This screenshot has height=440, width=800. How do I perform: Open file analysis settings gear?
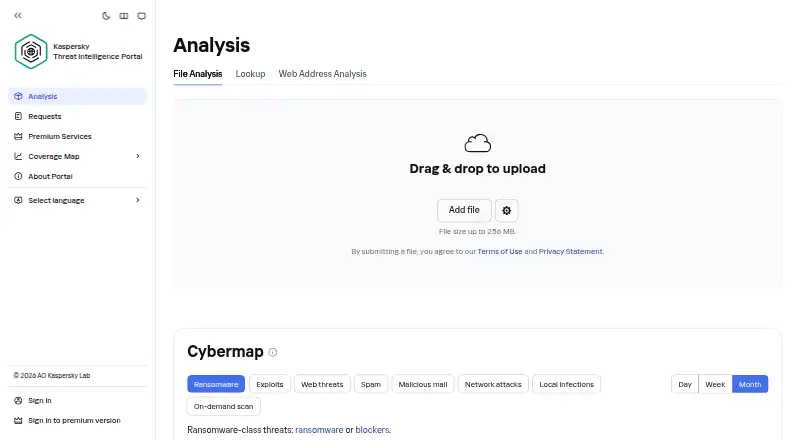tap(507, 210)
